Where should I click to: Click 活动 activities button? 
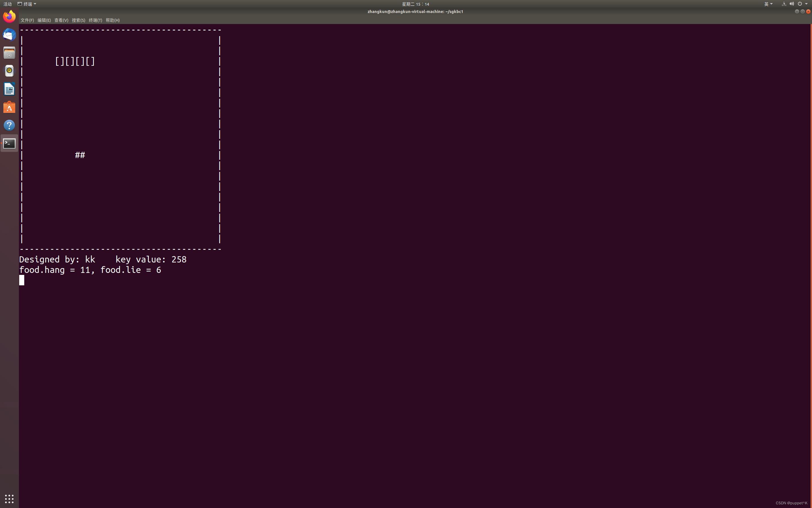[x=7, y=4]
